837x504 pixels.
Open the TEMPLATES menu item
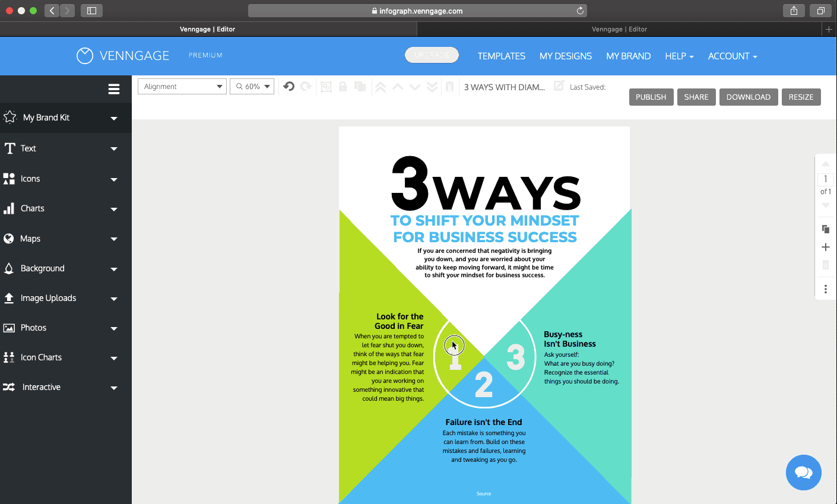502,56
